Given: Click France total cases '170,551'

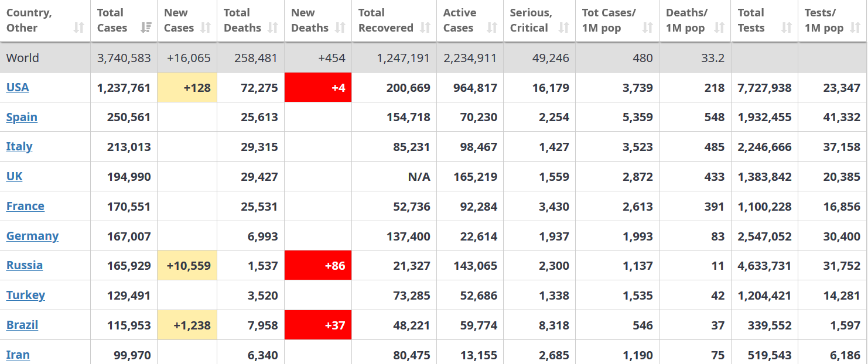Looking at the screenshot, I should tap(129, 207).
